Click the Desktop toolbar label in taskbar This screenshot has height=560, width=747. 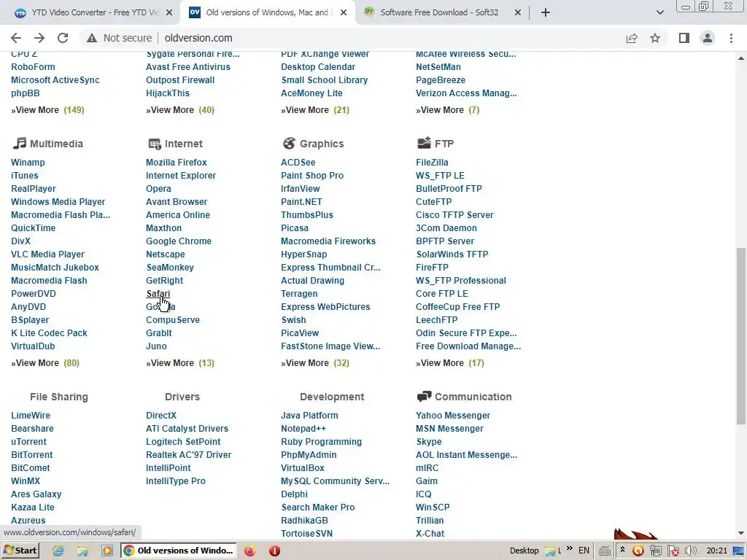tap(524, 551)
